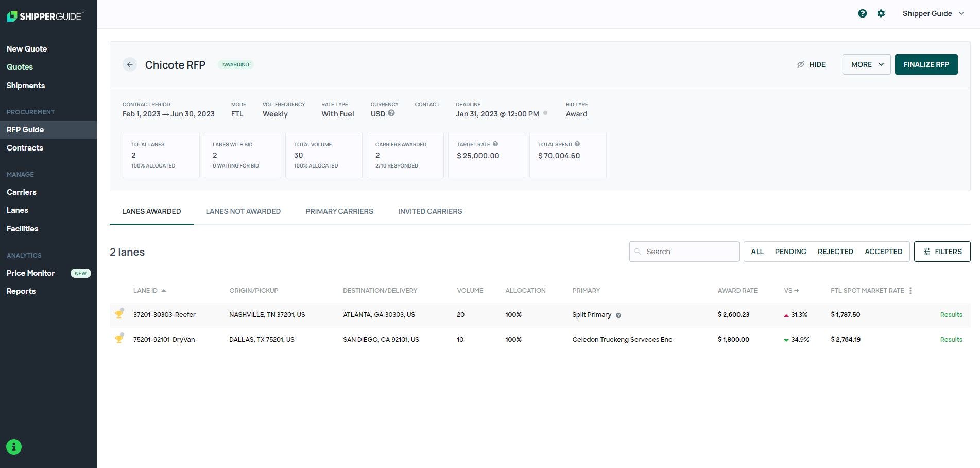The width and height of the screenshot is (980, 468).
Task: Filter lanes by Accepted status
Action: 883,252
